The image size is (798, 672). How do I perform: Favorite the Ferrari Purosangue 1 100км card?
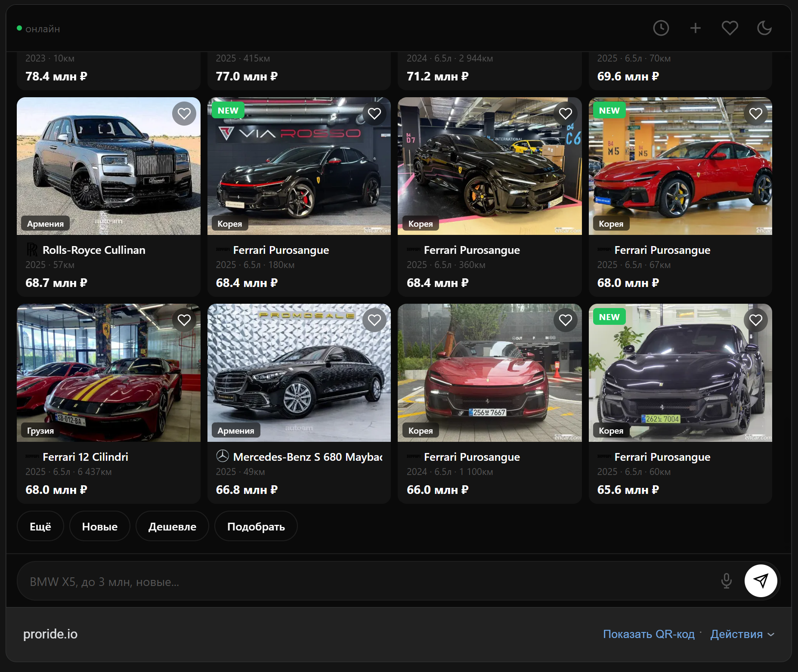tap(565, 320)
